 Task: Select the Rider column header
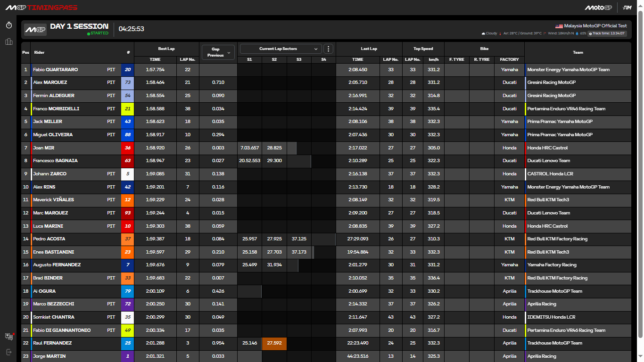[x=39, y=52]
